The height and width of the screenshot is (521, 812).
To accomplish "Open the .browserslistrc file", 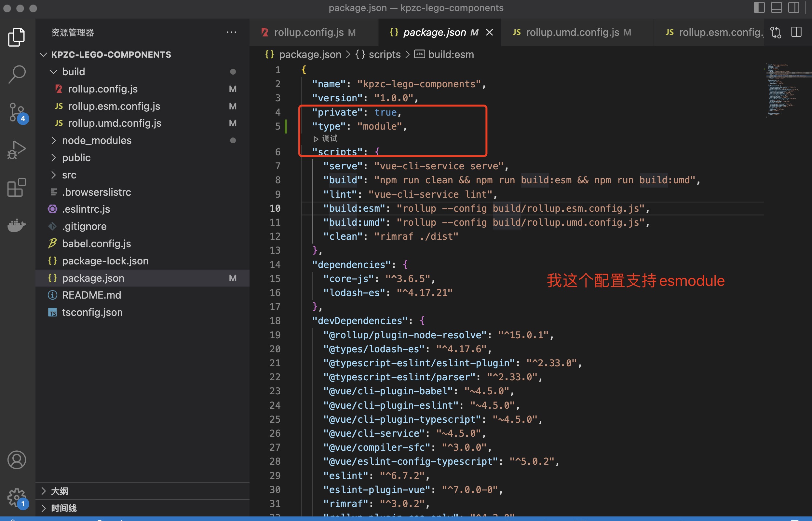I will tap(142, 192).
